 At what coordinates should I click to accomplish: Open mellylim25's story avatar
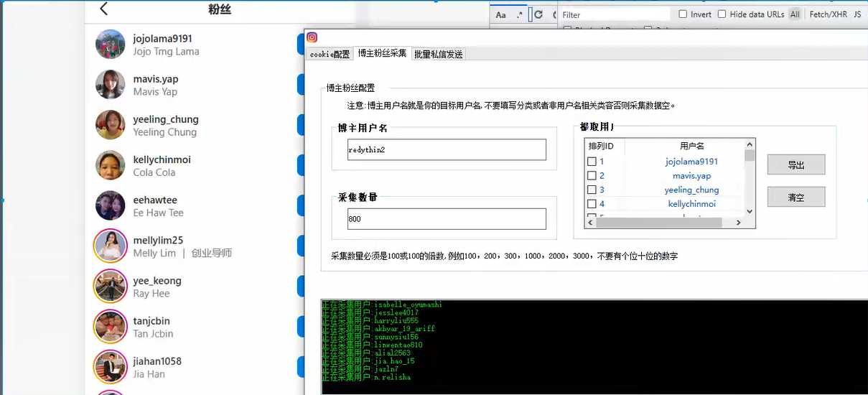(x=111, y=246)
